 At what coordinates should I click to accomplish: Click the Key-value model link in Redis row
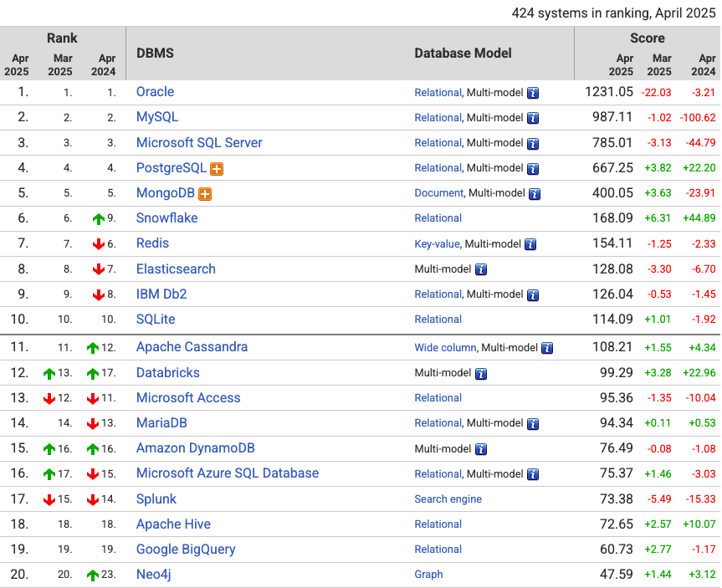tap(437, 243)
